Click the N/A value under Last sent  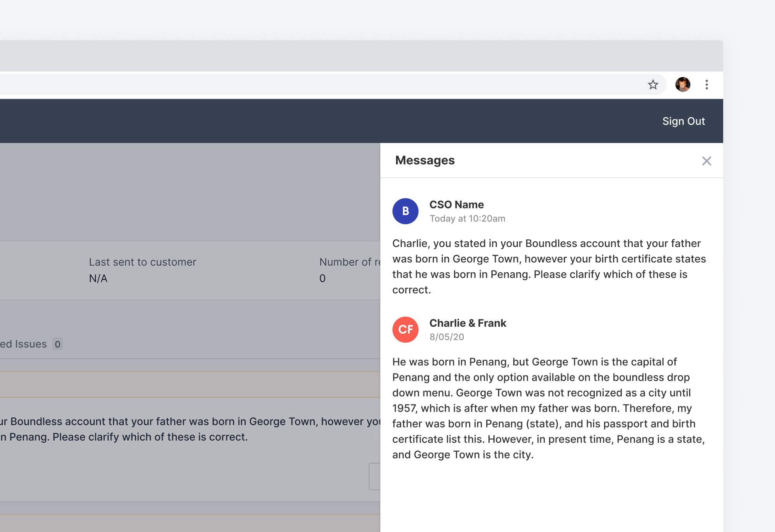(98, 278)
